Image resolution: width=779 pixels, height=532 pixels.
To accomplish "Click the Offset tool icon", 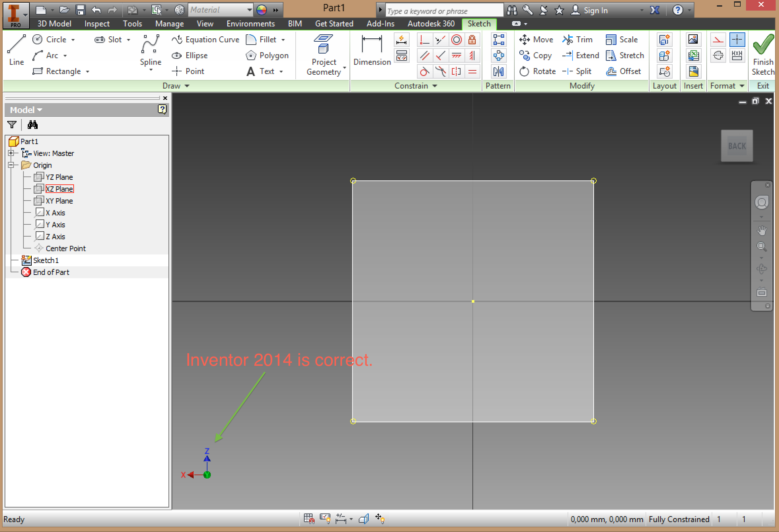I will pos(612,71).
